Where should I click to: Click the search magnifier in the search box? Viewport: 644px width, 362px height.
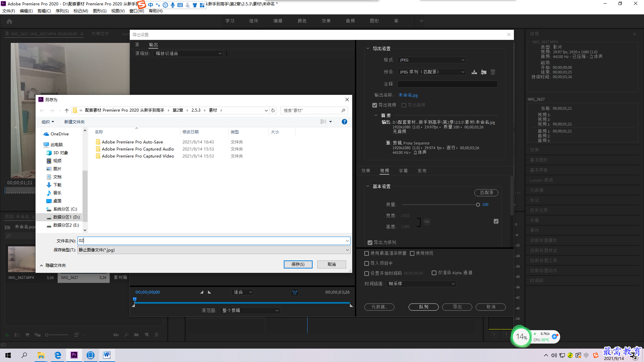coord(343,110)
